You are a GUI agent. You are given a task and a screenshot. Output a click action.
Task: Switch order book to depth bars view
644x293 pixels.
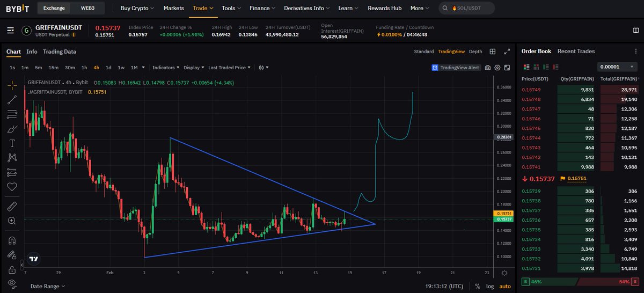click(536, 67)
